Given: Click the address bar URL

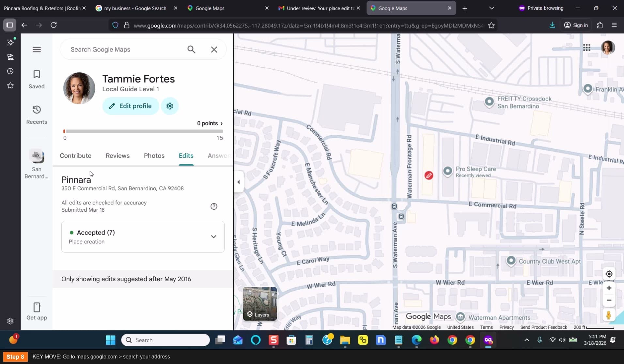Looking at the screenshot, I should click(x=308, y=25).
